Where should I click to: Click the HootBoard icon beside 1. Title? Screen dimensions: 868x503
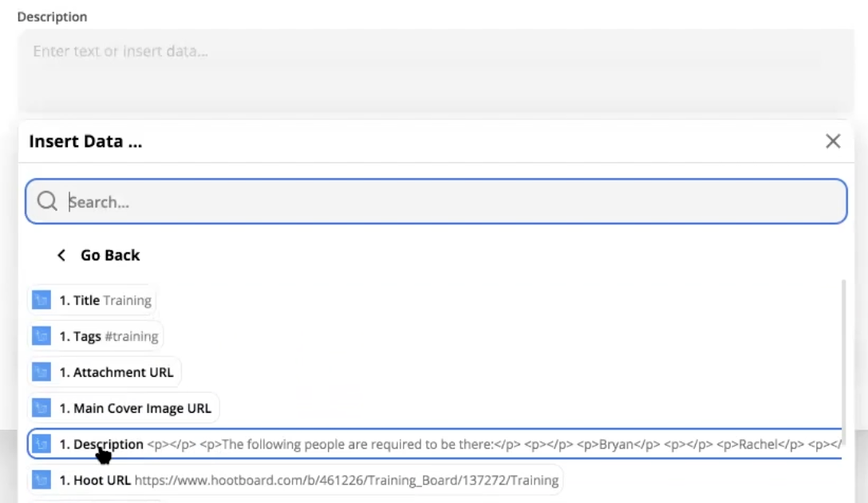pos(41,300)
